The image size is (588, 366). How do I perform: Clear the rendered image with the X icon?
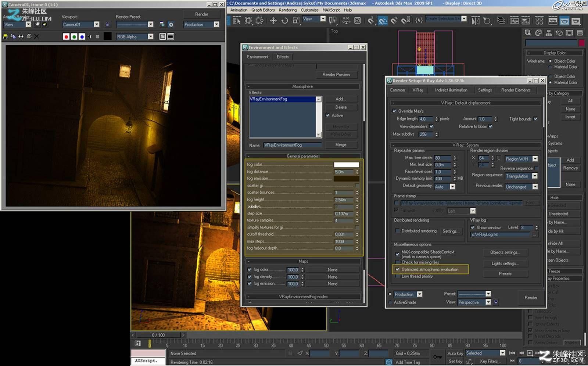coord(36,36)
